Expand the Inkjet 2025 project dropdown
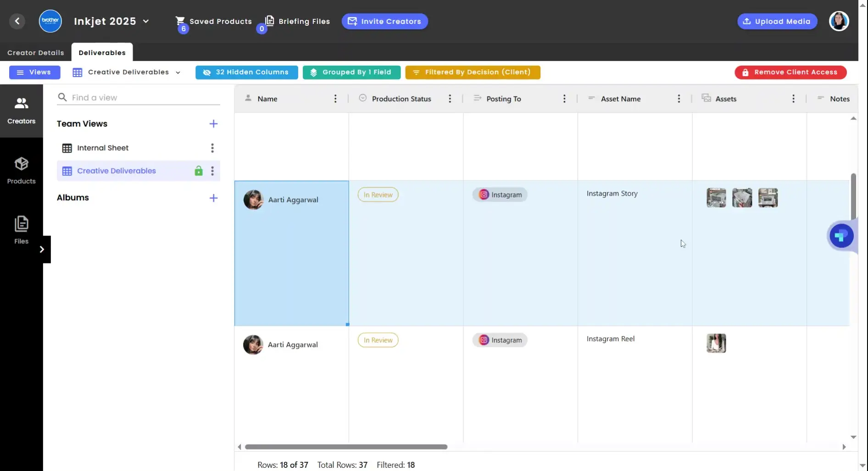 [146, 21]
